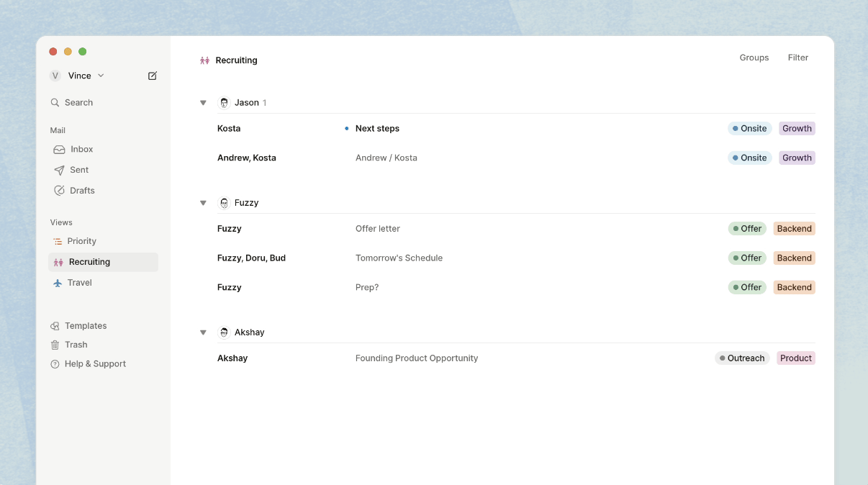868x485 pixels.
Task: Click the Outreach status tag
Action: point(741,358)
